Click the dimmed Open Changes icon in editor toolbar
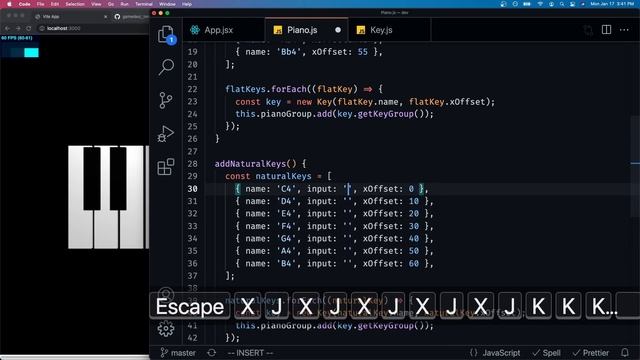This screenshot has height=360, width=640. 588,30
